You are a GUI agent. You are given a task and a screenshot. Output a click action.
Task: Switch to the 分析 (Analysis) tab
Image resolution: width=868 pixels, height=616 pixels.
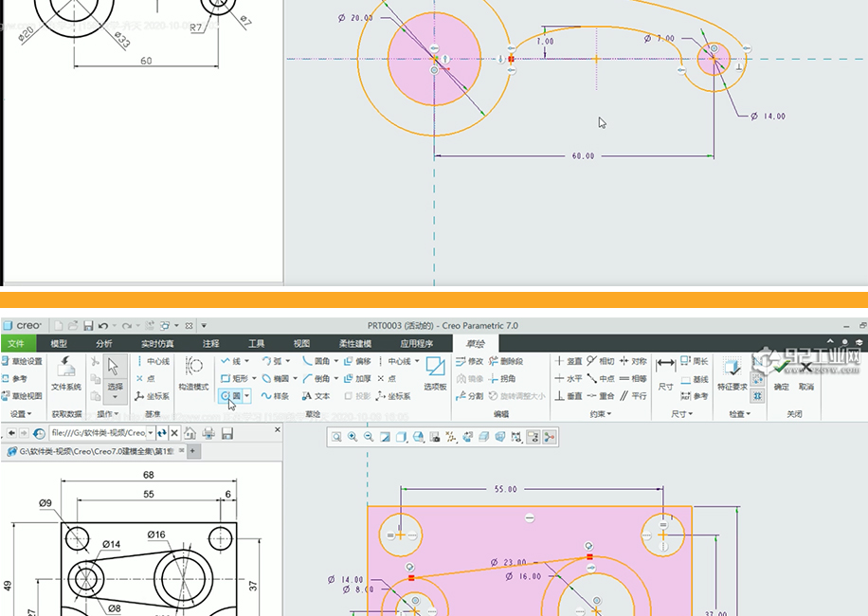tap(104, 344)
